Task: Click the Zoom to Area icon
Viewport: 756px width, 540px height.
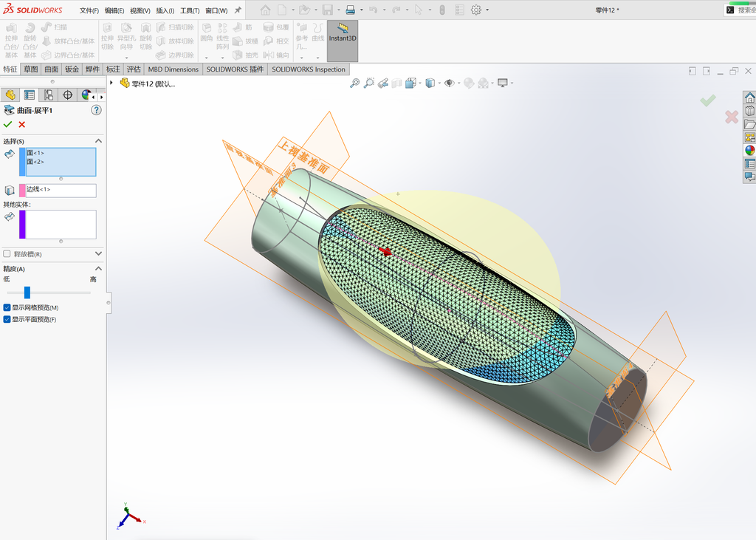Action: (x=369, y=83)
